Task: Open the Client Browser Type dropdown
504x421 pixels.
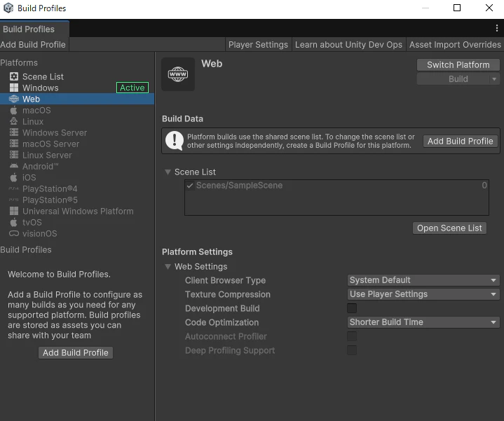Action: pyautogui.click(x=423, y=280)
